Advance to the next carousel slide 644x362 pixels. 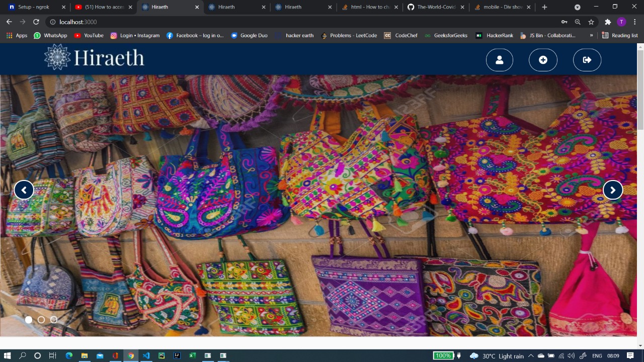(613, 190)
